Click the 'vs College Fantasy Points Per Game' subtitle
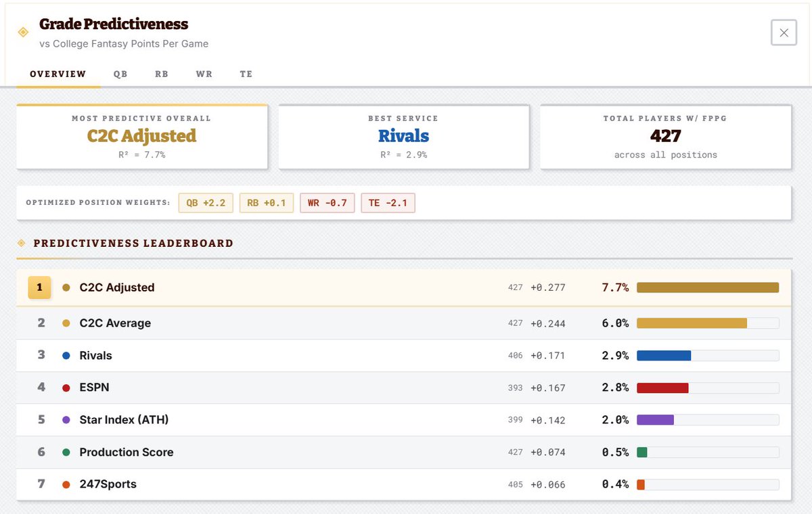This screenshot has width=812, height=514. 124,44
